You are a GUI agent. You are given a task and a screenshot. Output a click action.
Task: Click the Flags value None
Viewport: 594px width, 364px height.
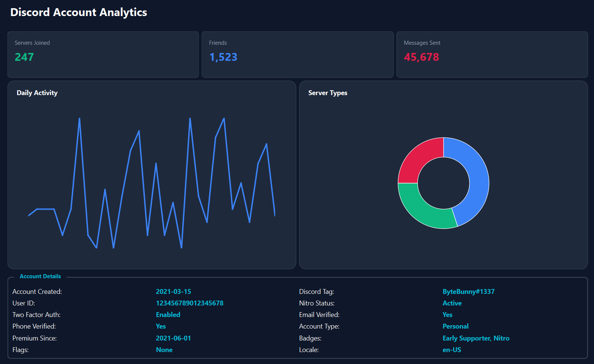coord(164,350)
